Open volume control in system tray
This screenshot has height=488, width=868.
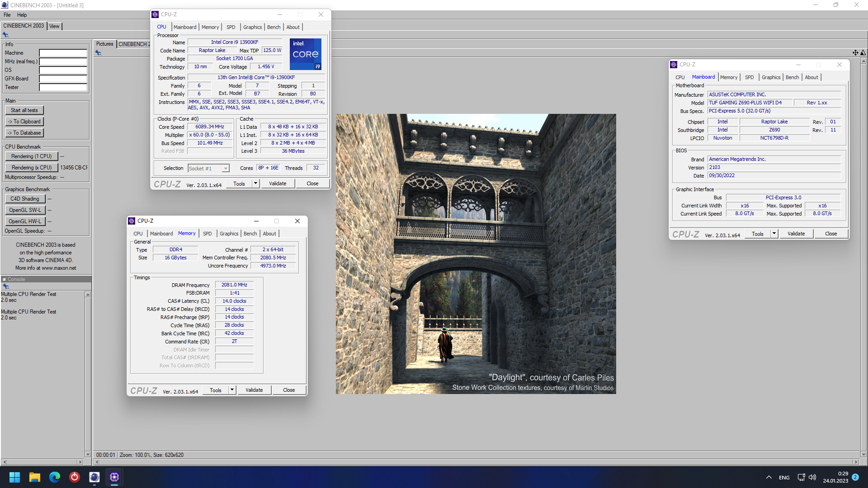point(812,477)
